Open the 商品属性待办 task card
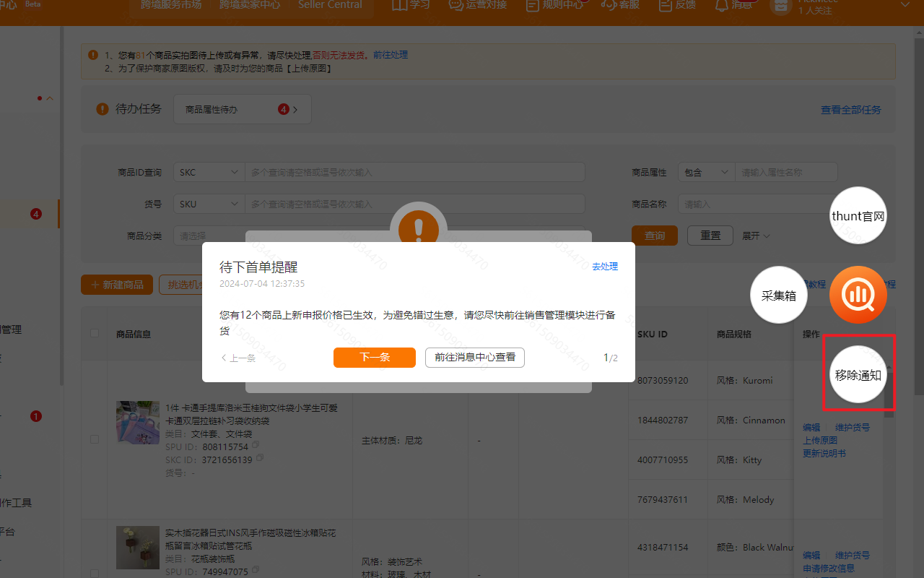This screenshot has width=924, height=578. [x=243, y=109]
